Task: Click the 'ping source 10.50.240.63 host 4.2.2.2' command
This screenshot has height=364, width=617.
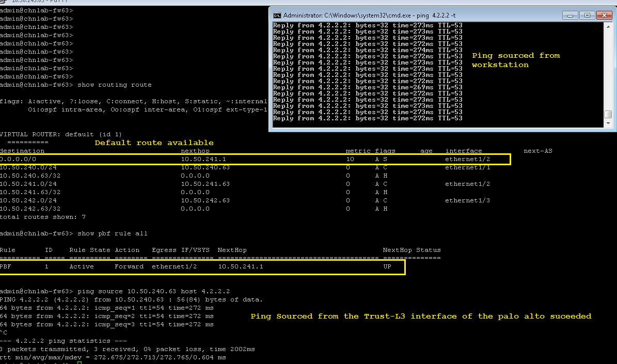Action: pyautogui.click(x=153, y=292)
